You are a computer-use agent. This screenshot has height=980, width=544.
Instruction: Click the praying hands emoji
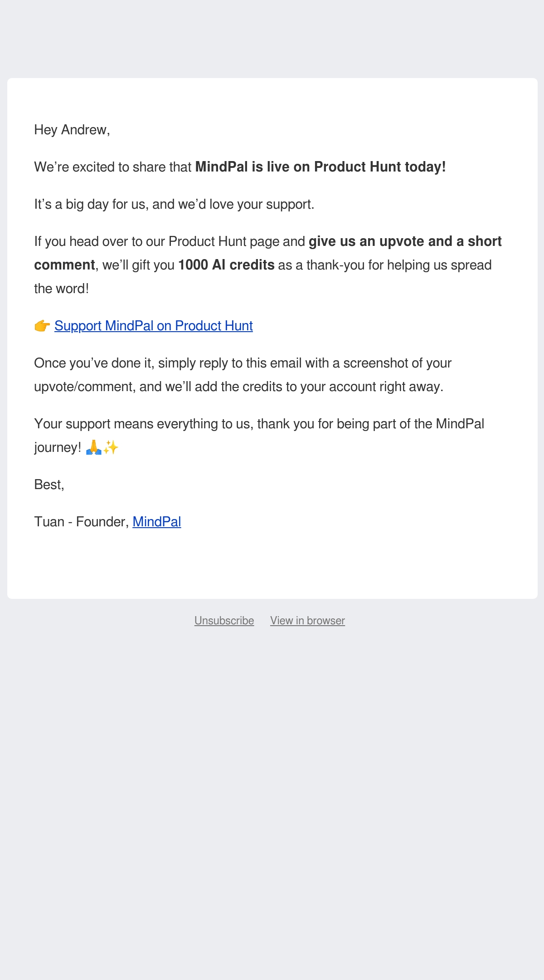(93, 447)
